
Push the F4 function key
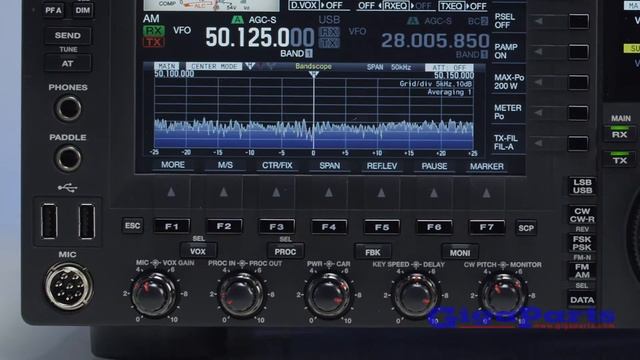pos(329,227)
